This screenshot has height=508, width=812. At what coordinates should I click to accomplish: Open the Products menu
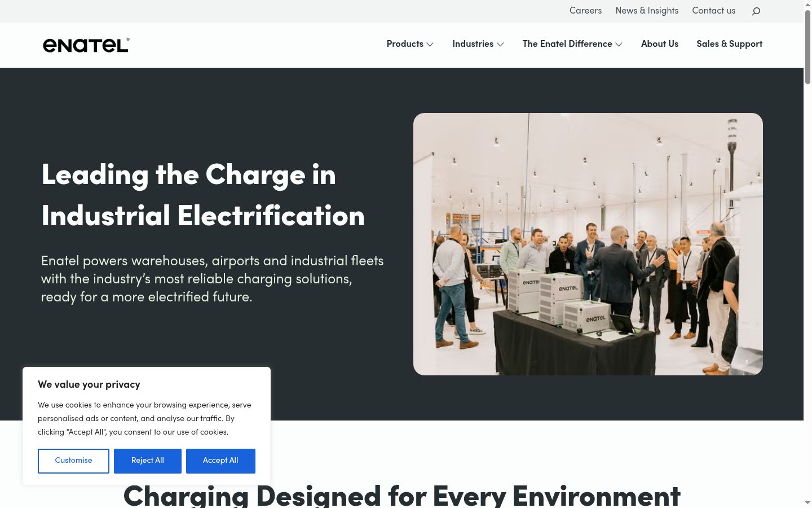tap(405, 44)
